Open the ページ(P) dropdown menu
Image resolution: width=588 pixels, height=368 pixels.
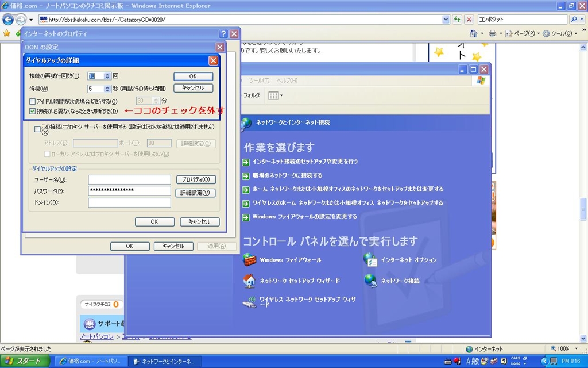[x=522, y=33]
